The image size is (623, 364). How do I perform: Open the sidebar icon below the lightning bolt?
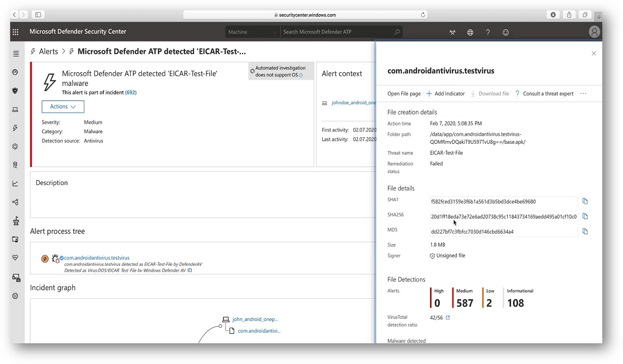[x=15, y=146]
